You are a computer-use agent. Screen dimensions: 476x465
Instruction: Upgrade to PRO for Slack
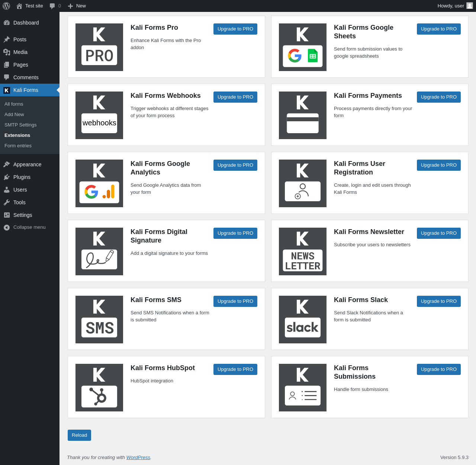coord(439,301)
